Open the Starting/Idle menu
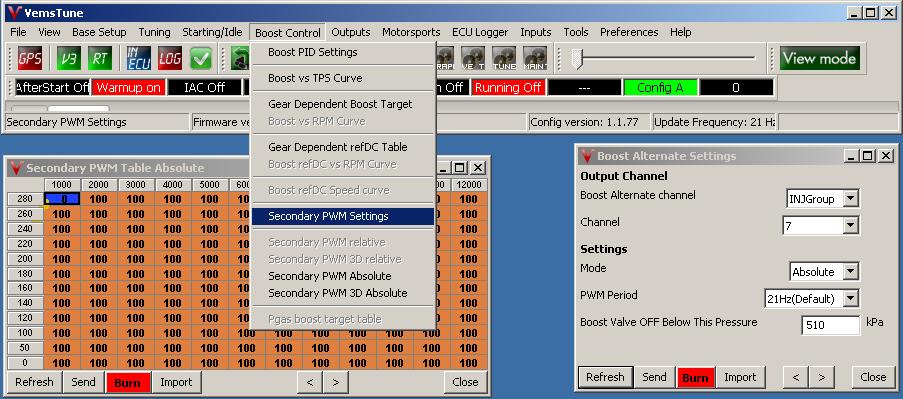This screenshot has width=903, height=399. coord(212,32)
